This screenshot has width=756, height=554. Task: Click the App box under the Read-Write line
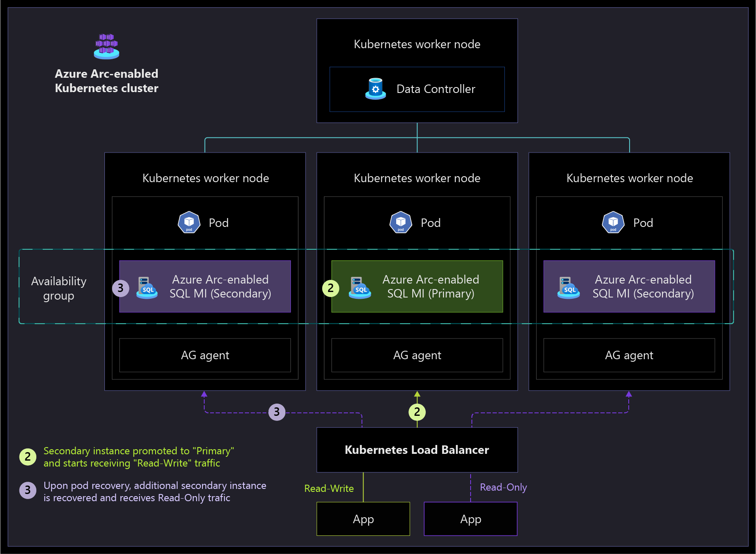tap(363, 519)
